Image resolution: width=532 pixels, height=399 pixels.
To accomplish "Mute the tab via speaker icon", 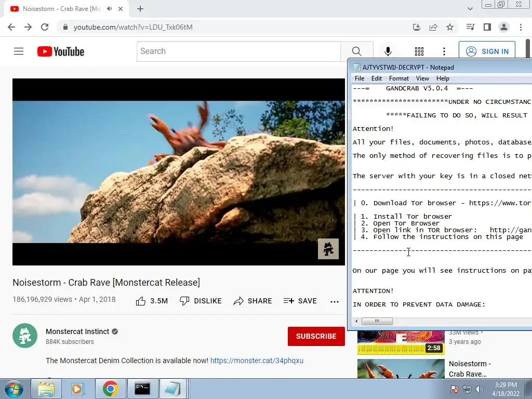I will click(x=109, y=9).
